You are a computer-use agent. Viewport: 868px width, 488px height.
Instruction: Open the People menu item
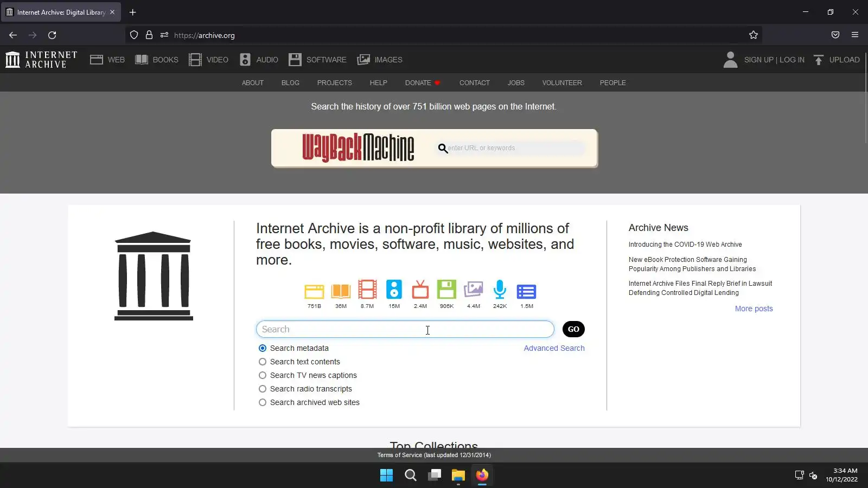pos(613,83)
